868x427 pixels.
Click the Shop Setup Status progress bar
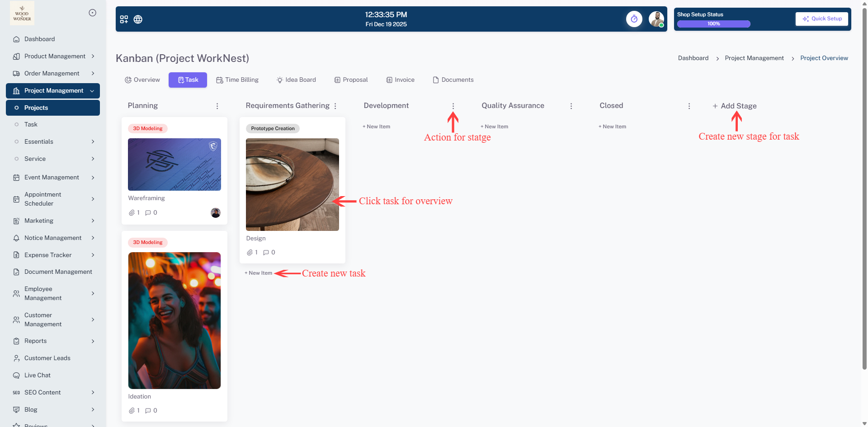pos(713,24)
